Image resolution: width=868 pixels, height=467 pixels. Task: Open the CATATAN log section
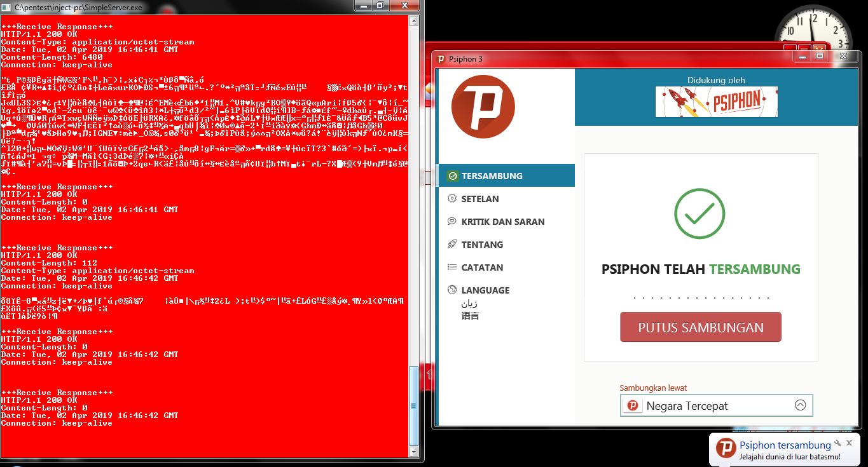coord(506,267)
